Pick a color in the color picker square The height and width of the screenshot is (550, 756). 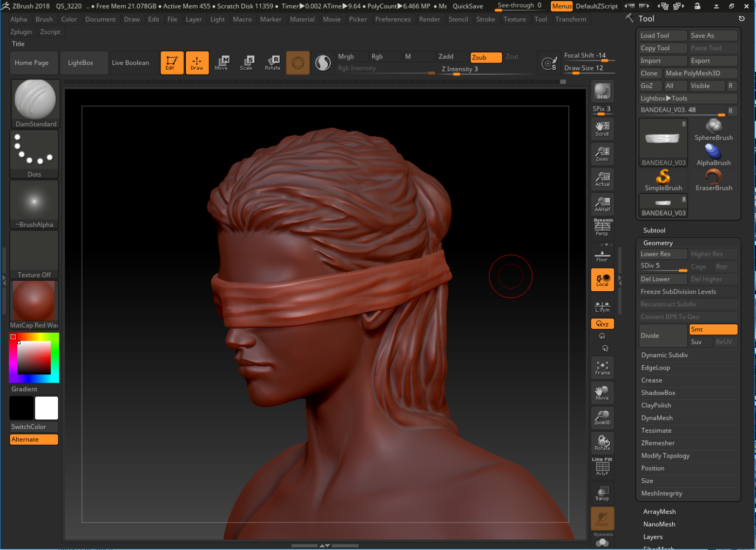click(x=34, y=358)
